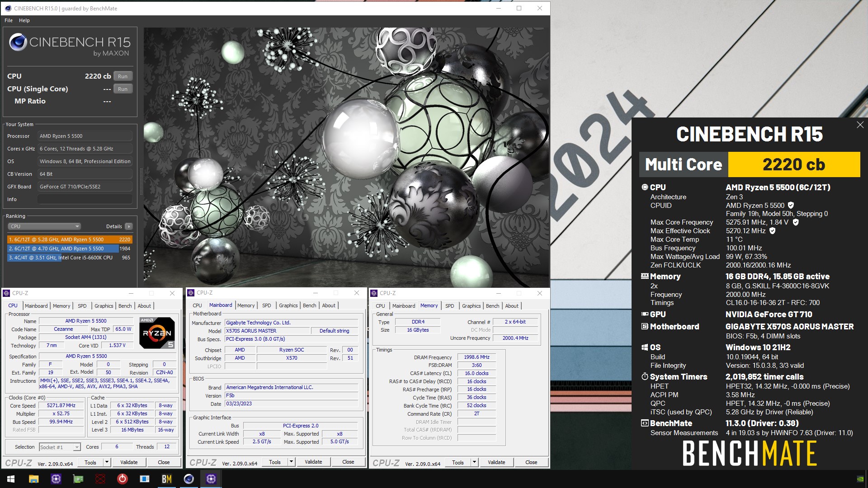
Task: Open the File menu in Cinebench
Action: (9, 20)
